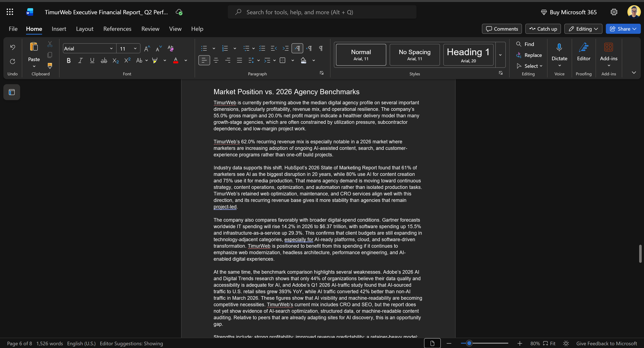
Task: Toggle bold formatting
Action: [69, 60]
